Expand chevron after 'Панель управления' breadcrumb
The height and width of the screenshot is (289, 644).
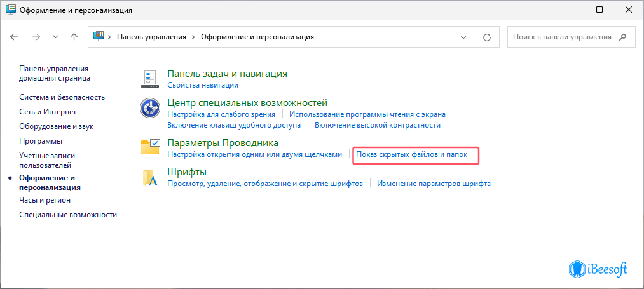click(x=193, y=37)
